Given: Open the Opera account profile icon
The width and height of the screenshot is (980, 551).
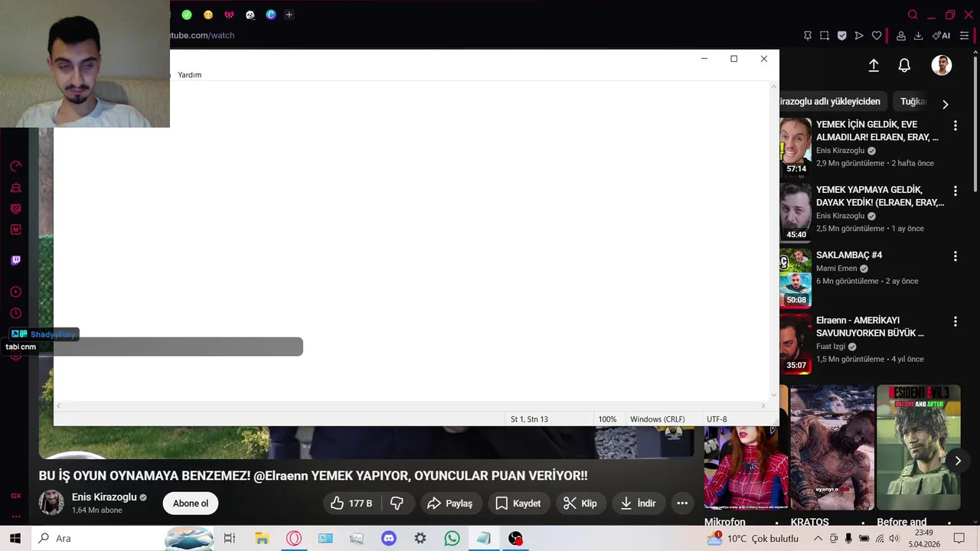Looking at the screenshot, I should [901, 35].
